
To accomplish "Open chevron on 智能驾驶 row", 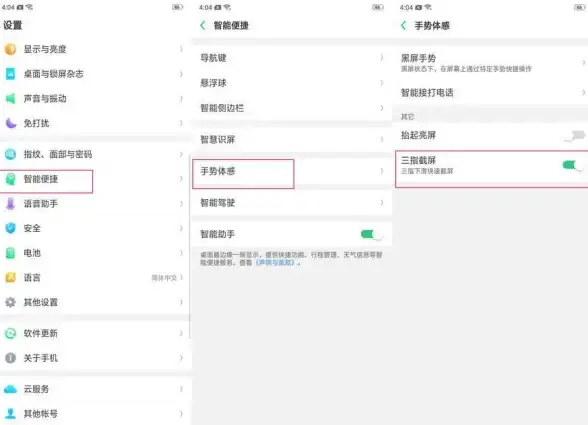I will pyautogui.click(x=382, y=203).
